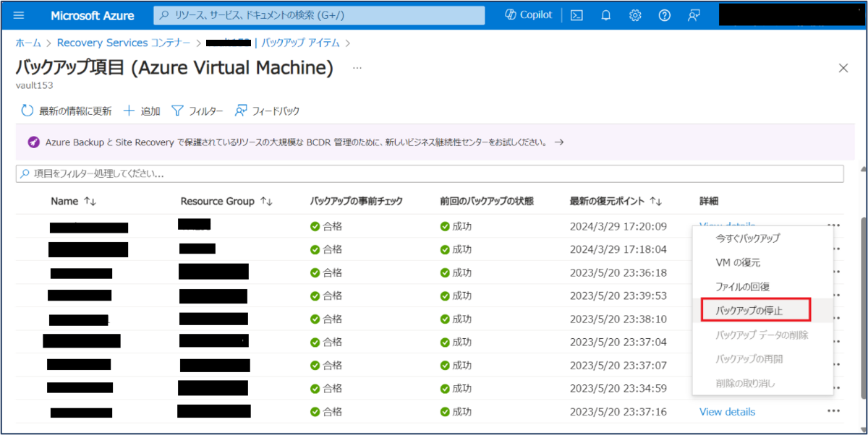Click the バックアップの事前チェック column header
This screenshot has width=868, height=435.
[x=356, y=202]
